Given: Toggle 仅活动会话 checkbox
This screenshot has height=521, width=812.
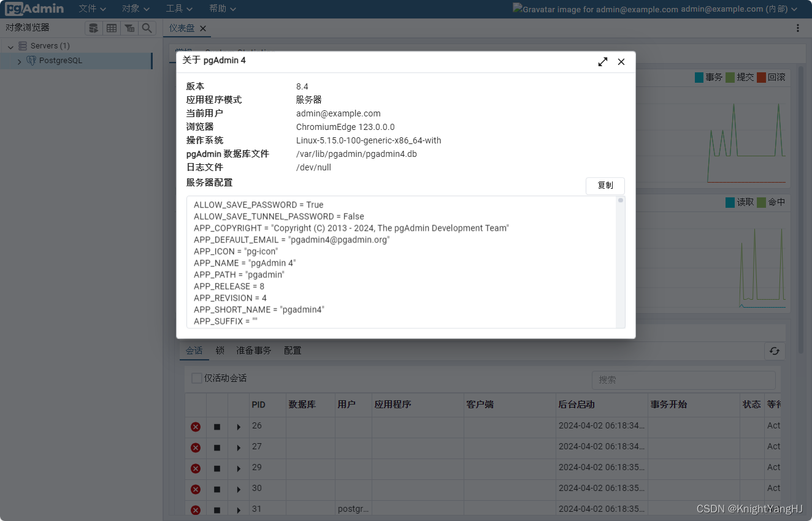Looking at the screenshot, I should pyautogui.click(x=196, y=378).
